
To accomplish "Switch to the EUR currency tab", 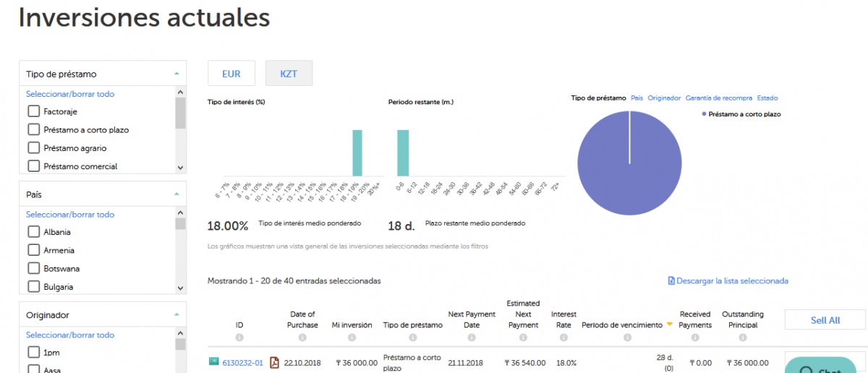I will pyautogui.click(x=231, y=74).
